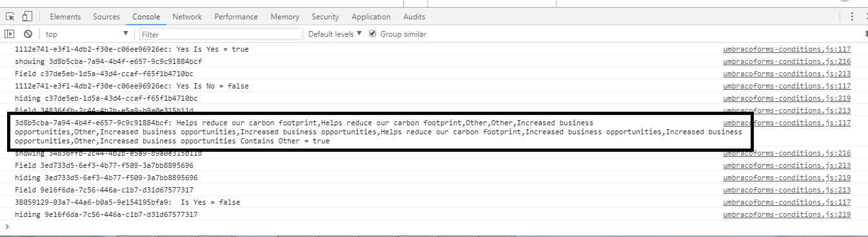Open umbracoforms-conditions.js:216 source link in first rows
The height and width of the screenshot is (237, 868).
click(x=787, y=61)
